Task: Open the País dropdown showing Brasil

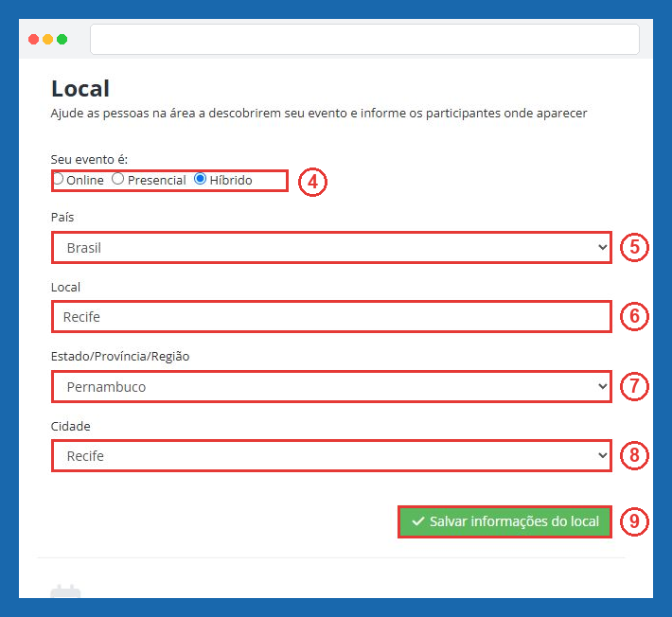Action: point(331,248)
